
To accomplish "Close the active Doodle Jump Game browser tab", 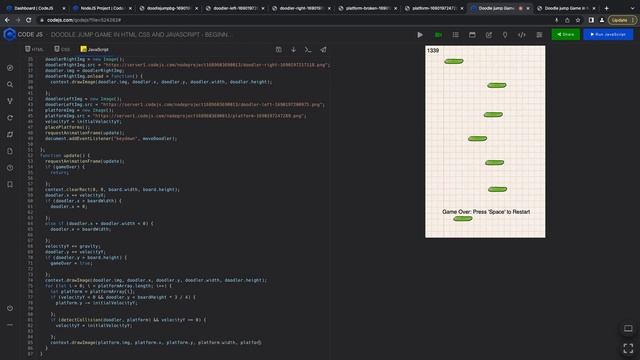I will point(528,8).
